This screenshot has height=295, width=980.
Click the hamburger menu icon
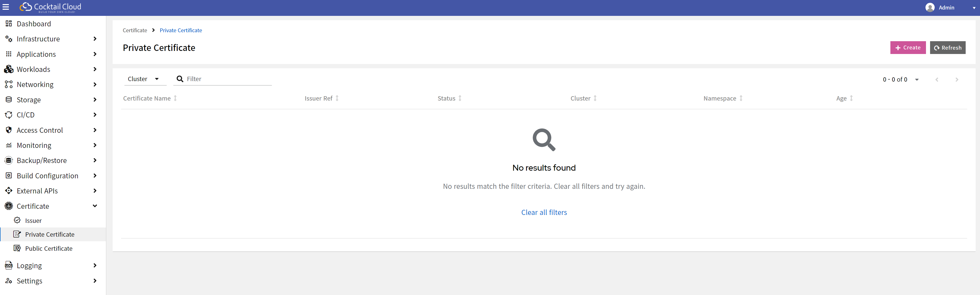[x=6, y=7]
